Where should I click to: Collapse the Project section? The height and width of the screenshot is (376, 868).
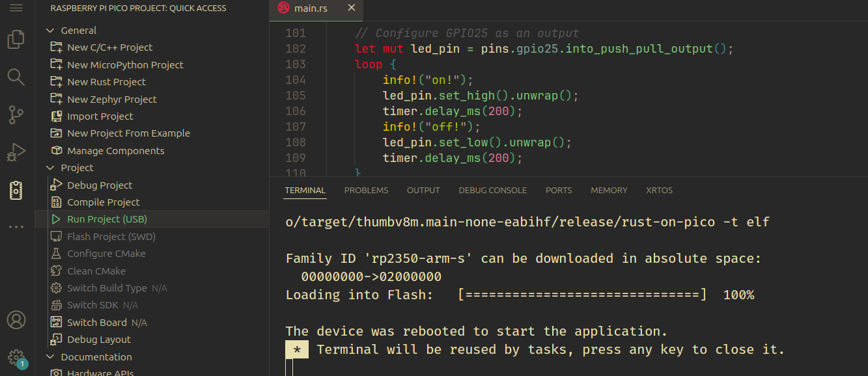pos(49,167)
